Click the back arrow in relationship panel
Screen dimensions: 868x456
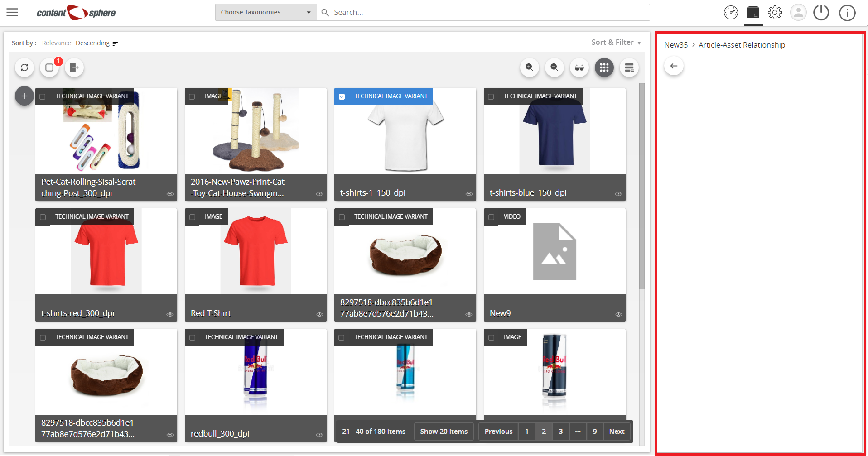click(674, 66)
